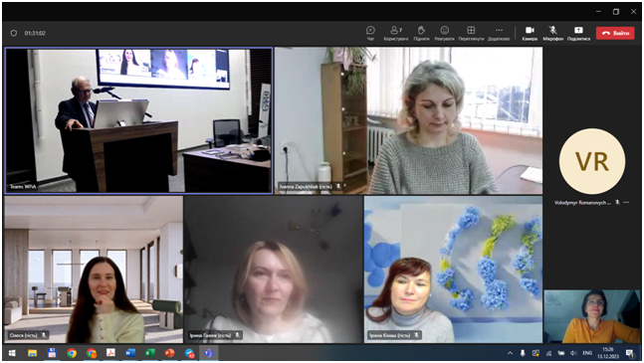Screen dimensions: 644x363
Task: Open Windows Start menu
Action: [12, 353]
